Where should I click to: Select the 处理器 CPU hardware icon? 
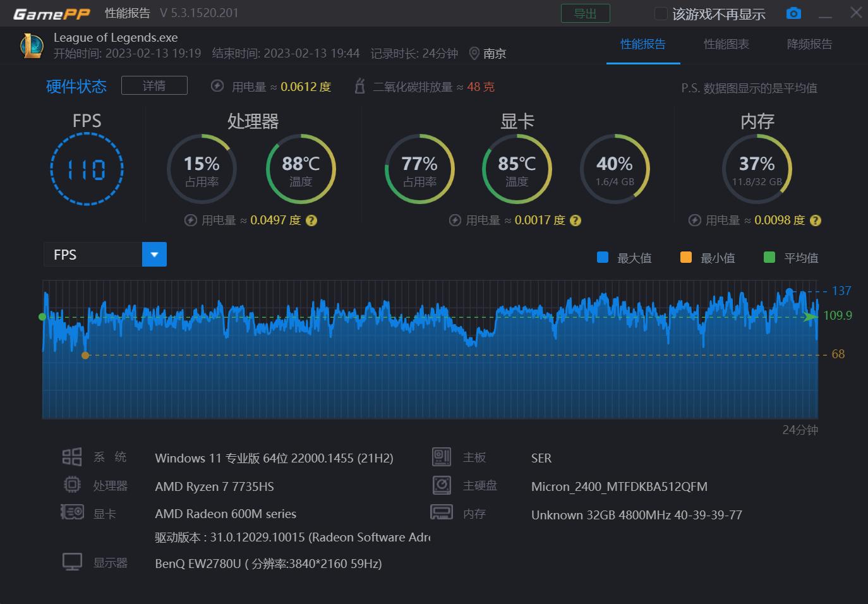72,485
